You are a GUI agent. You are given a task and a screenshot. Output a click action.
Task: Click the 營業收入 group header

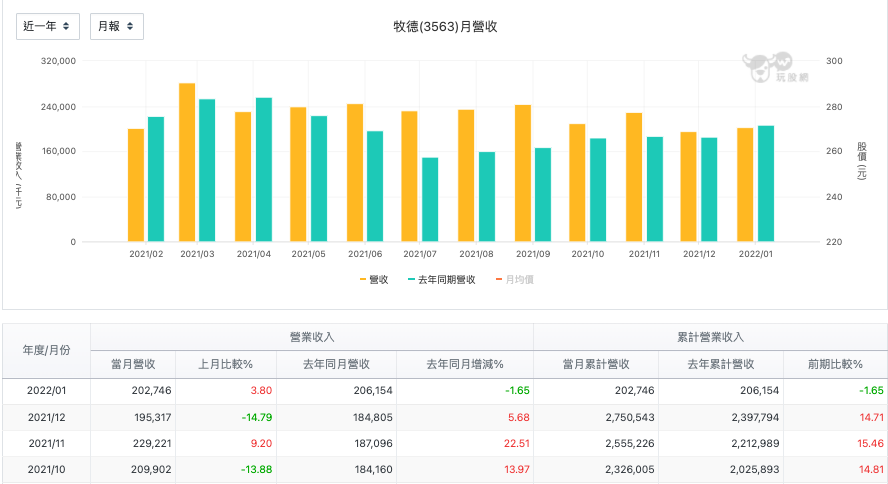(312, 337)
